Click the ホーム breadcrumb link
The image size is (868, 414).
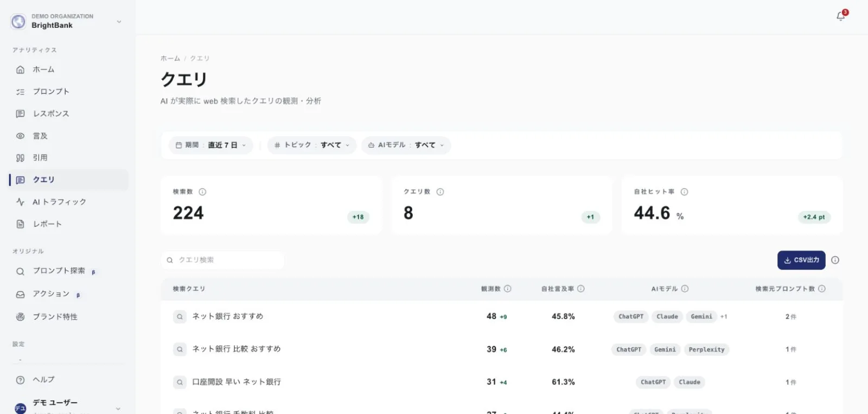[170, 59]
